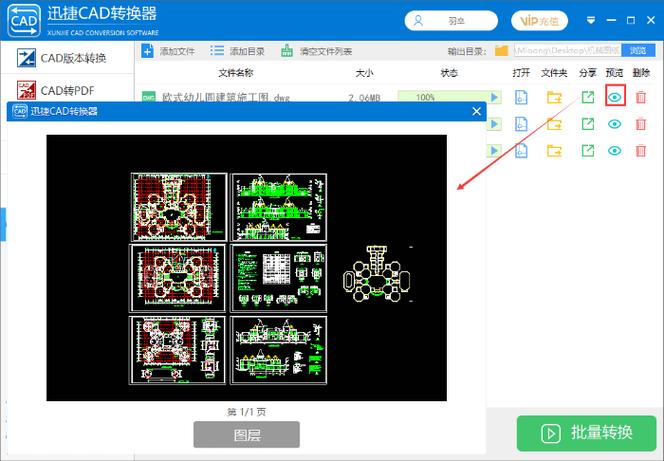Click the 文件名称 column header
This screenshot has height=461, width=664.
[236, 73]
